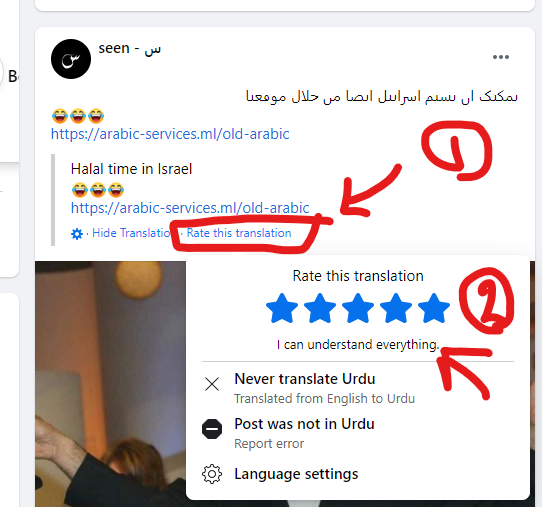Rate translation with the second star
542x507 pixels.
click(320, 308)
